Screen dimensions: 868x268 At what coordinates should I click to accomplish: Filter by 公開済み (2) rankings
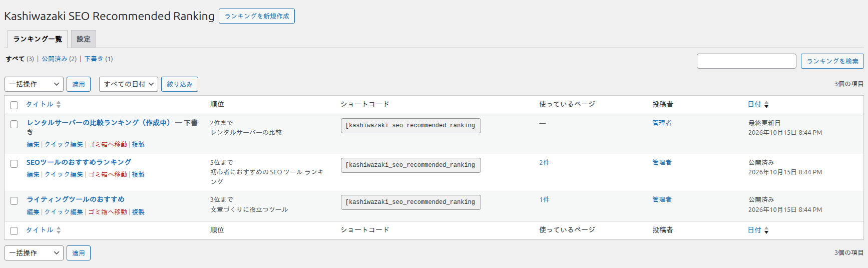click(x=59, y=59)
